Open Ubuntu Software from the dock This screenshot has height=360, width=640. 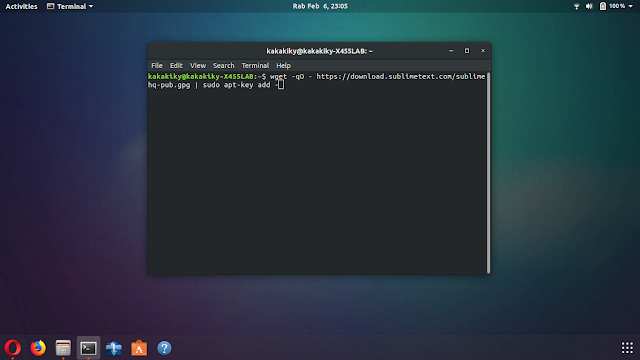[x=139, y=348]
